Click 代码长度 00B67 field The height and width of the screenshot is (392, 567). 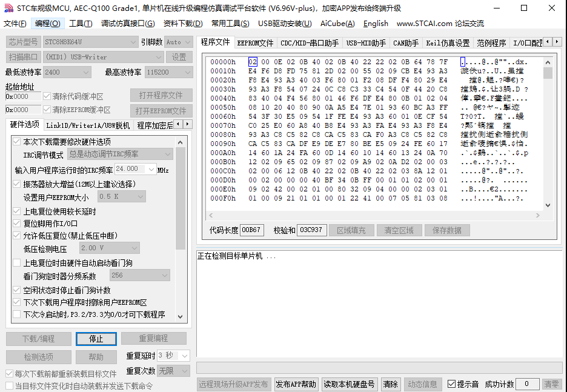coord(251,230)
